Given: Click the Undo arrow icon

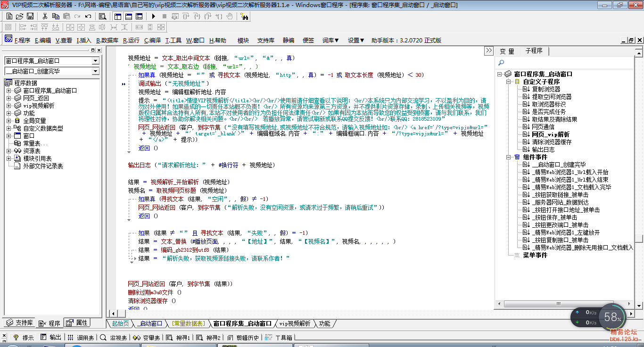Looking at the screenshot, I should coord(88,16).
